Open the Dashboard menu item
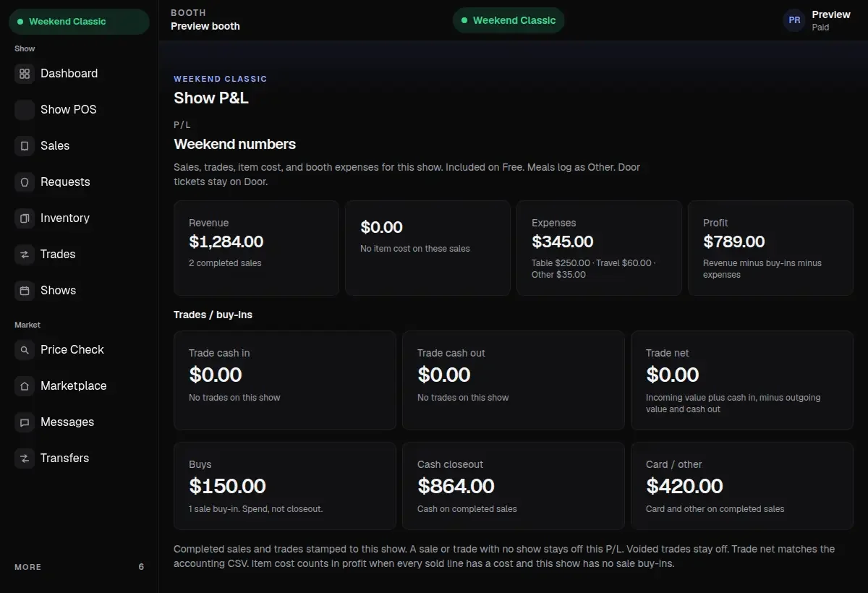 point(79,74)
